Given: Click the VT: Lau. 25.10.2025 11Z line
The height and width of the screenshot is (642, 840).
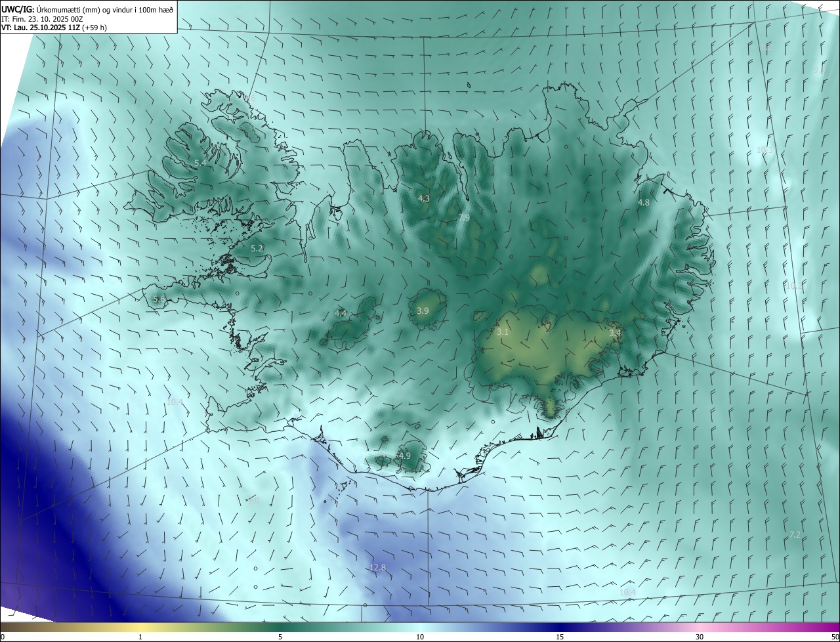Looking at the screenshot, I should coord(54,28).
